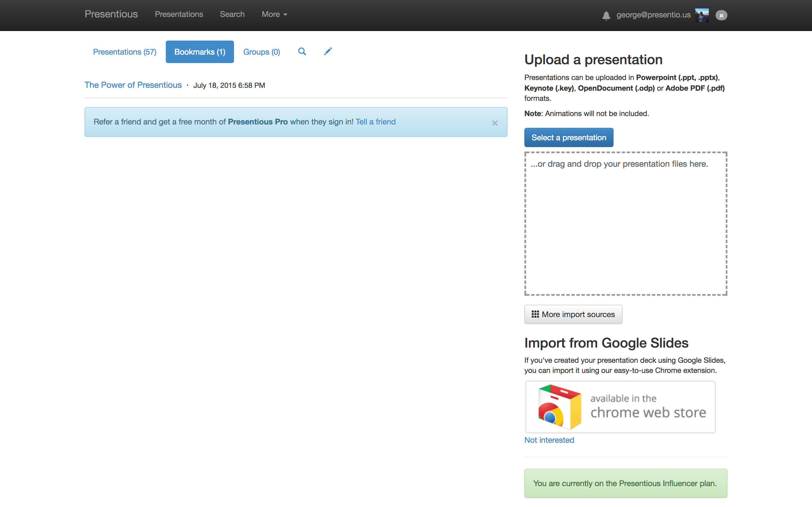
Task: Click the notification bell icon
Action: click(606, 15)
